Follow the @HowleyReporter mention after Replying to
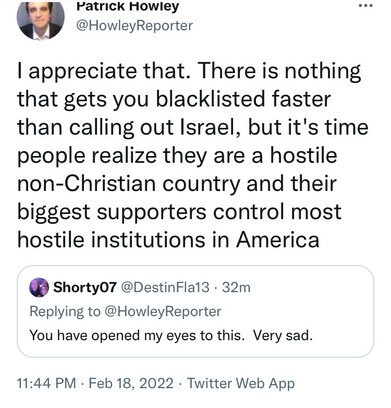Image resolution: width=391 pixels, height=408 pixels. pos(163,311)
